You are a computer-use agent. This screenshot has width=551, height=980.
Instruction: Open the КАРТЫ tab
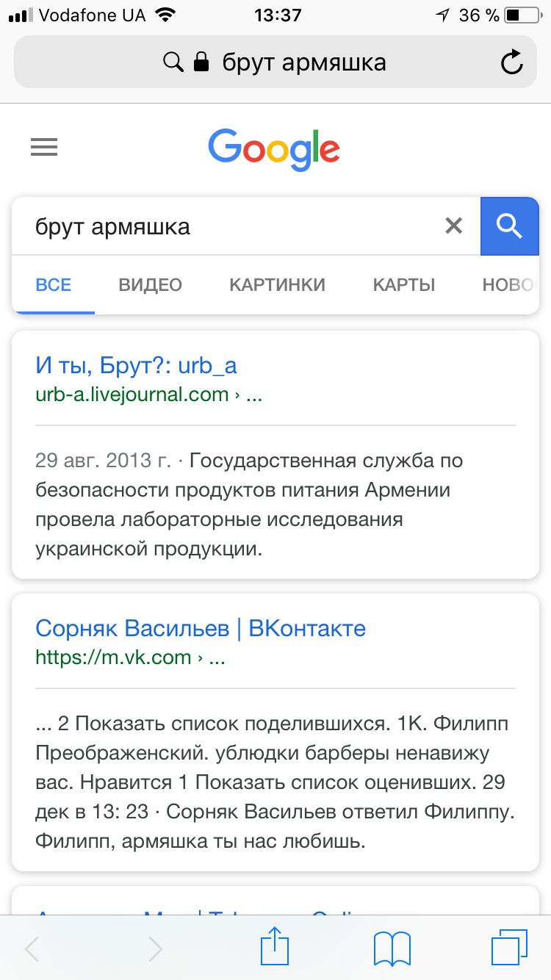(x=403, y=285)
